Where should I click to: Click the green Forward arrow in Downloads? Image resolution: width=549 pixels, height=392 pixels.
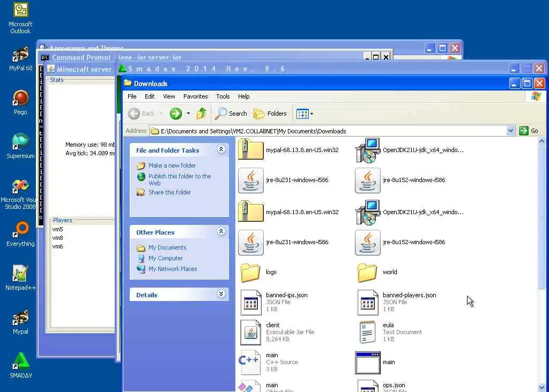click(x=175, y=114)
